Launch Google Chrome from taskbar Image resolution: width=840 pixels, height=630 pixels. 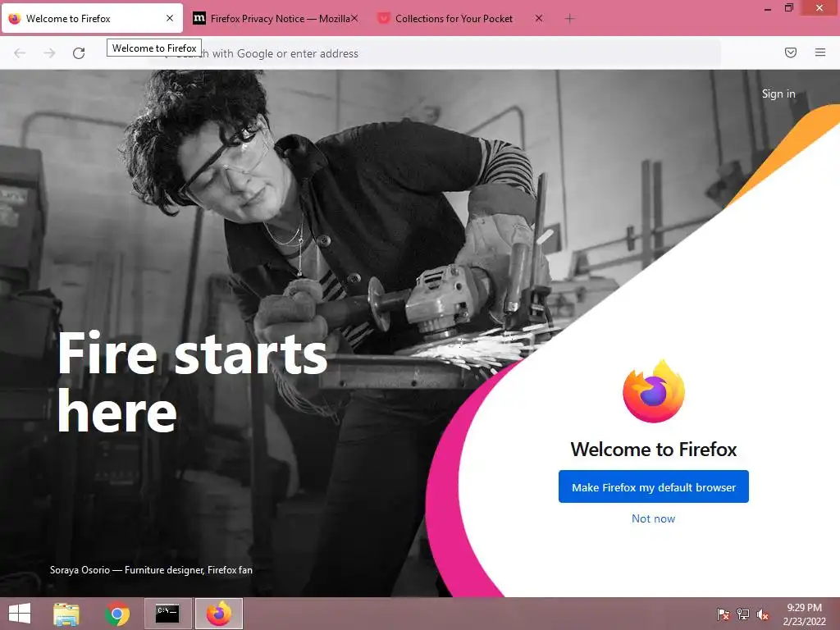pyautogui.click(x=117, y=614)
